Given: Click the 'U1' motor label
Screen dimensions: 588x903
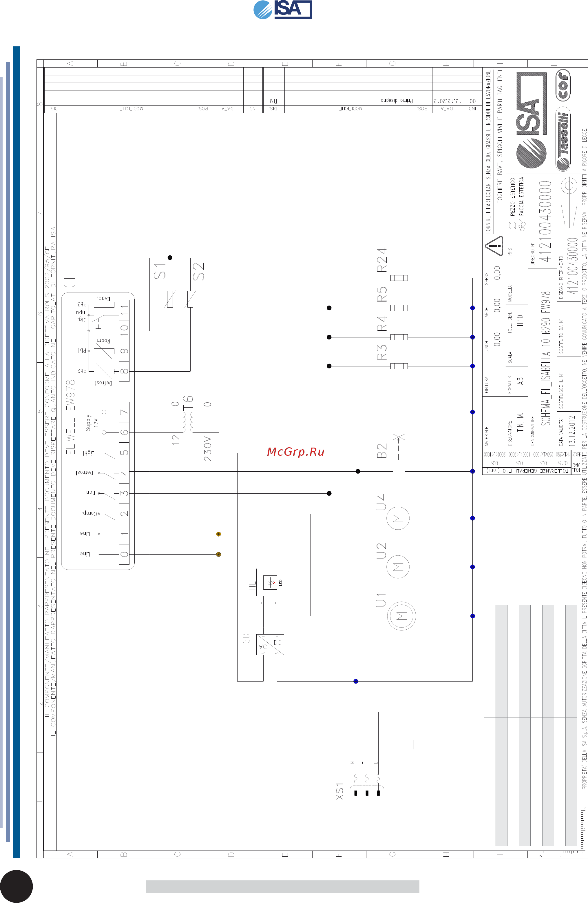Looking at the screenshot, I should (x=381, y=600).
